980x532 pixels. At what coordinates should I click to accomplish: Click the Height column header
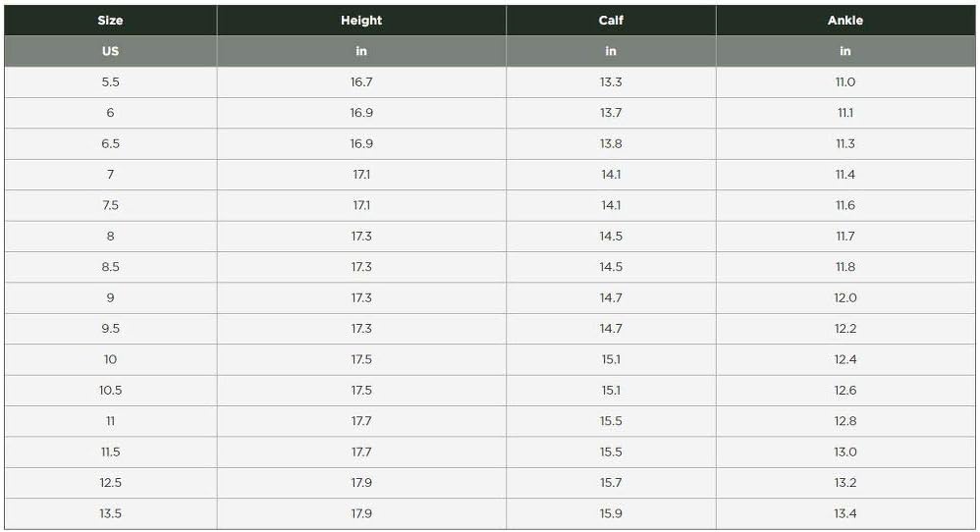[x=361, y=21]
